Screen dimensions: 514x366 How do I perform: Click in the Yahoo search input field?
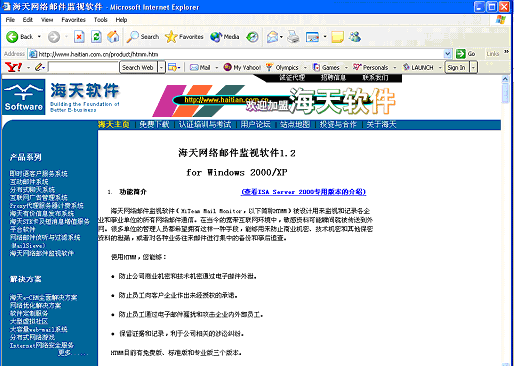click(x=83, y=67)
